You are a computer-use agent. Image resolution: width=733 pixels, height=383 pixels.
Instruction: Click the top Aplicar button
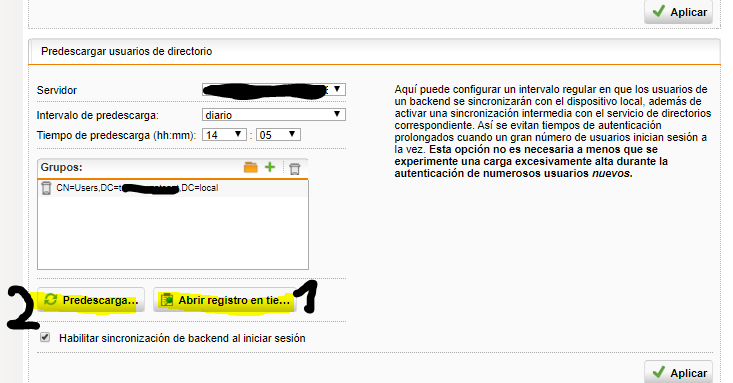coord(678,12)
